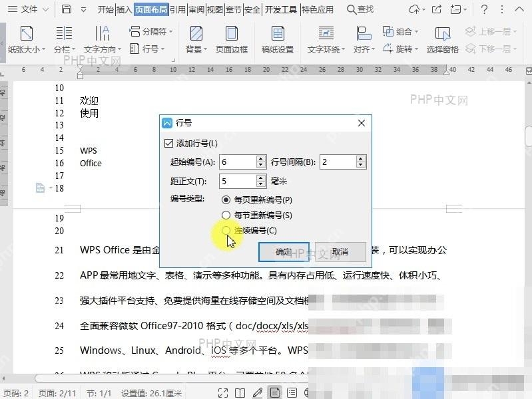Click the 页面: 2/11 status entry
This screenshot has width=532, height=399.
(x=57, y=393)
